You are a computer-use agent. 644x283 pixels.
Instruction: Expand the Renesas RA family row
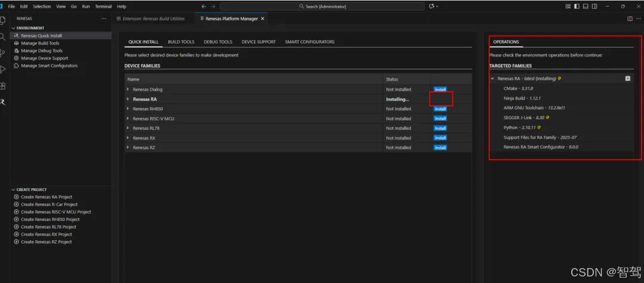click(x=128, y=99)
